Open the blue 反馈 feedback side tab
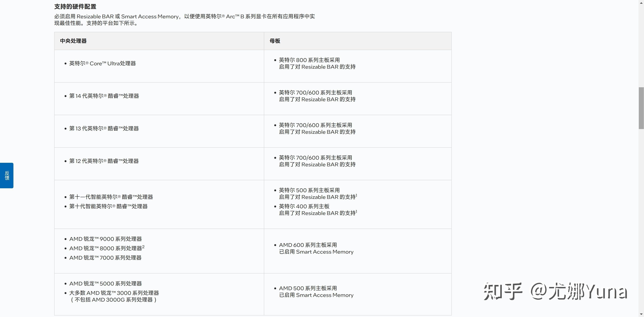644x317 pixels. [7, 176]
